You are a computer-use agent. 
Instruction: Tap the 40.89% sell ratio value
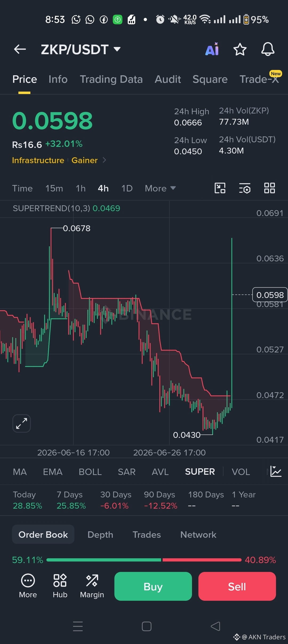[260, 560]
